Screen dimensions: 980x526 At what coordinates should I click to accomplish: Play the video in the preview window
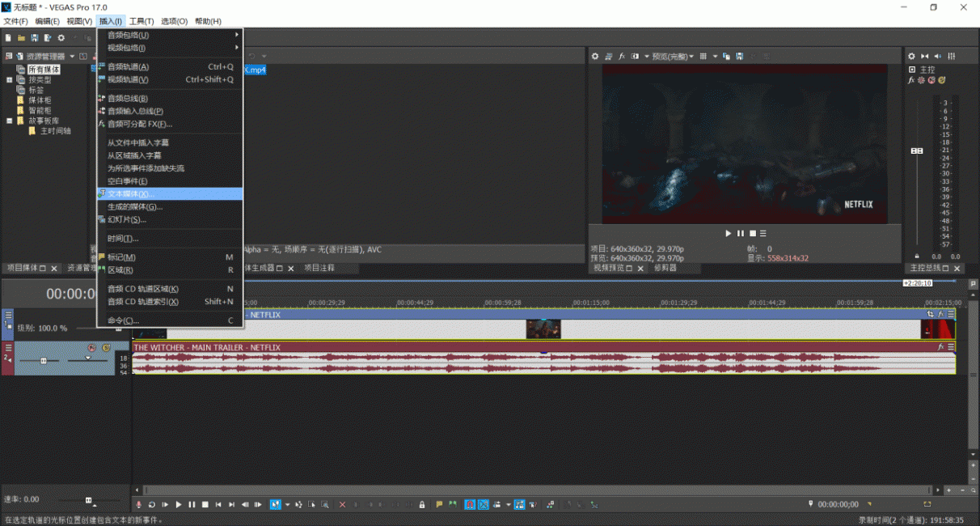point(728,233)
